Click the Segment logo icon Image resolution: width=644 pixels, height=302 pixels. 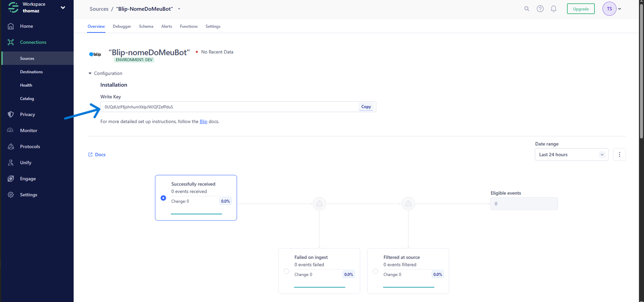[x=13, y=7]
